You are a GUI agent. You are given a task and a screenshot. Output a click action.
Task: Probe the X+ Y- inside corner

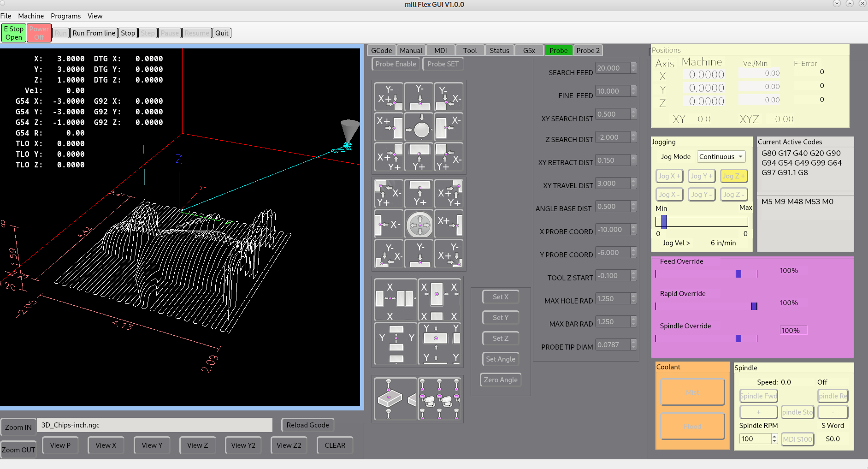(x=449, y=254)
